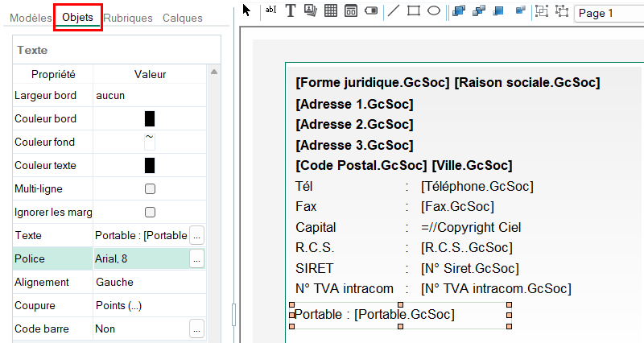Select the [R.C.S..GcSoc] field
Viewport: 644px width, 343px height.
[467, 248]
